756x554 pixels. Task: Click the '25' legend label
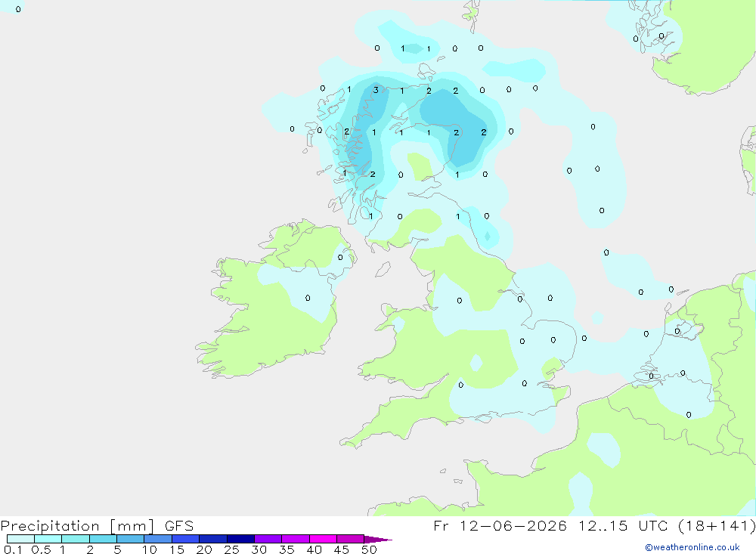[232, 549]
